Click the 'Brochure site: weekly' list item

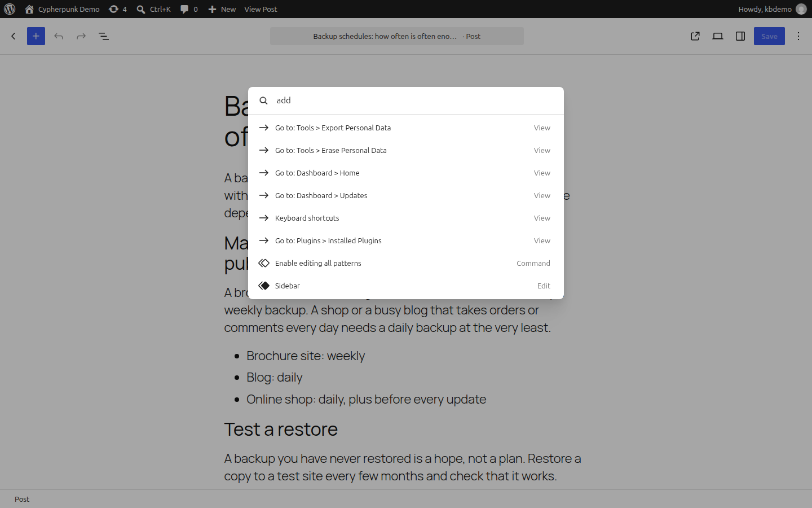click(x=306, y=356)
